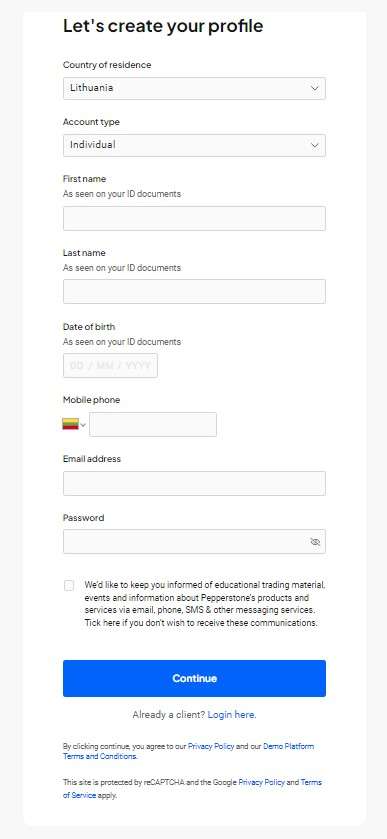The image size is (387, 839).
Task: Select the Lithuania country selection box
Action: pyautogui.click(x=194, y=88)
